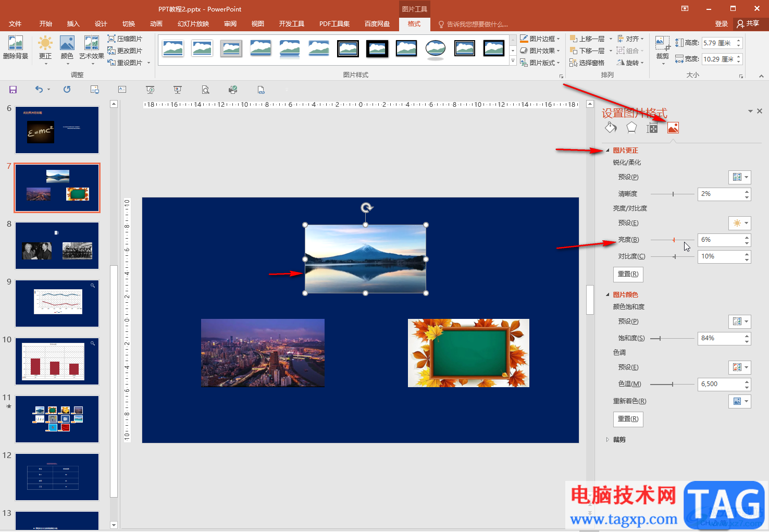Open the sharpen/soften preset (预设) dropdown
Viewport: 769px width, 532px height.
(739, 177)
